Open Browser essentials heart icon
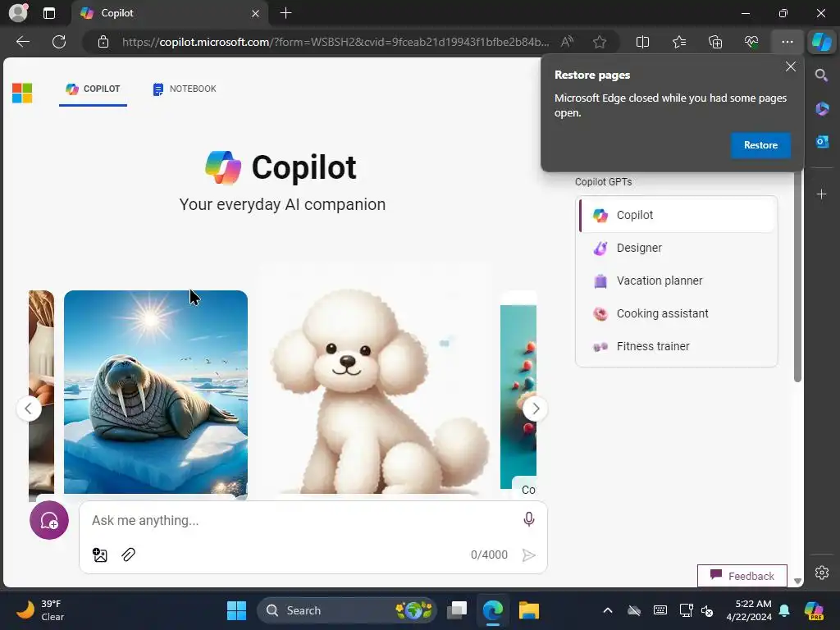 (751, 42)
